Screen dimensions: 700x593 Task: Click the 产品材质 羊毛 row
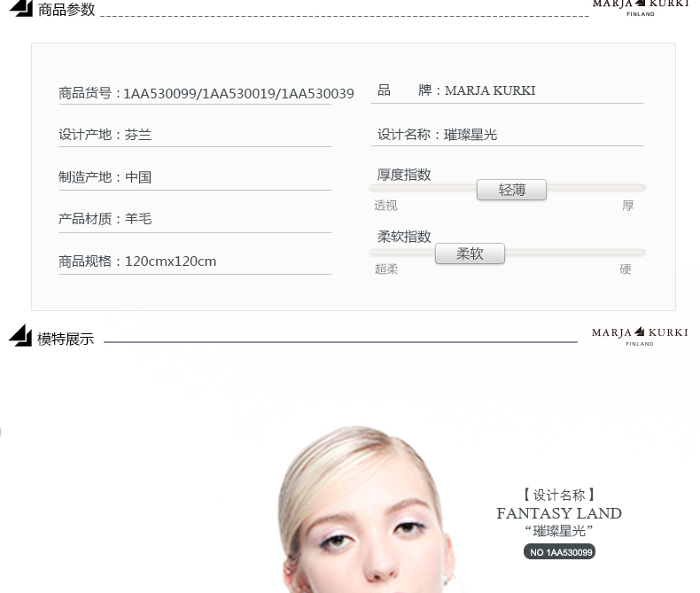(x=105, y=218)
